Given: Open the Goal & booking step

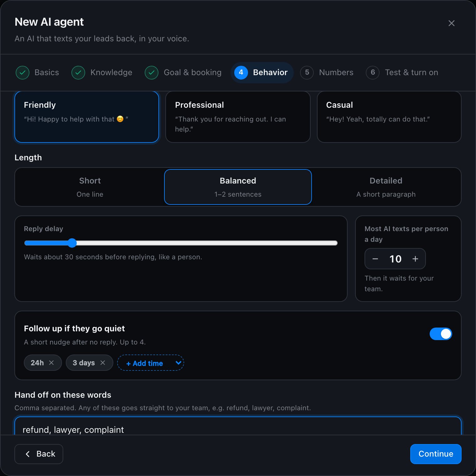Looking at the screenshot, I should pos(184,73).
